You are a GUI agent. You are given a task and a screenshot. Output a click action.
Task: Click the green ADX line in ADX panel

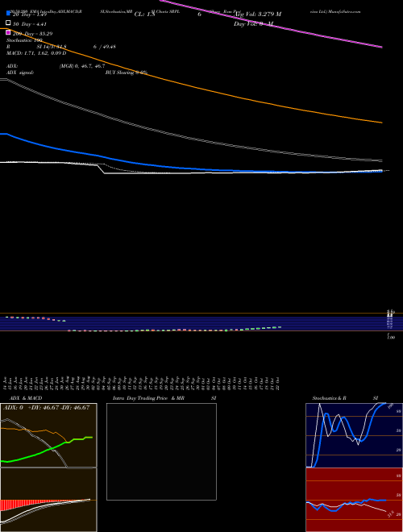tap(47, 450)
